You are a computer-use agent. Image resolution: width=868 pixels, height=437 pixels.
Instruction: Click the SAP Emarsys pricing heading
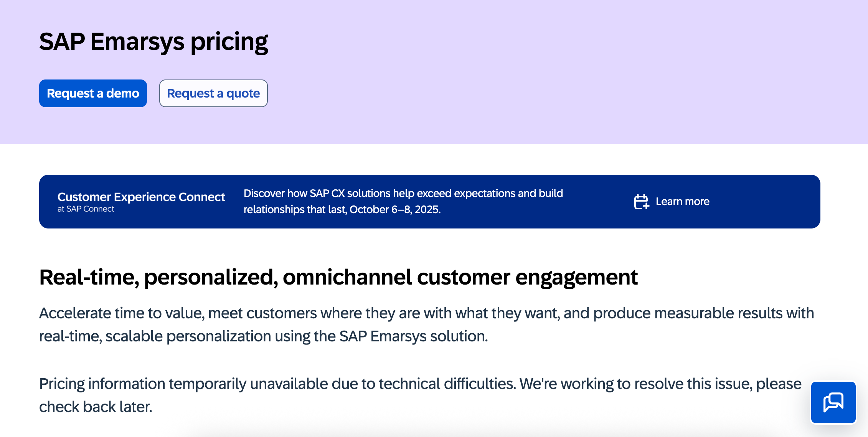[153, 42]
